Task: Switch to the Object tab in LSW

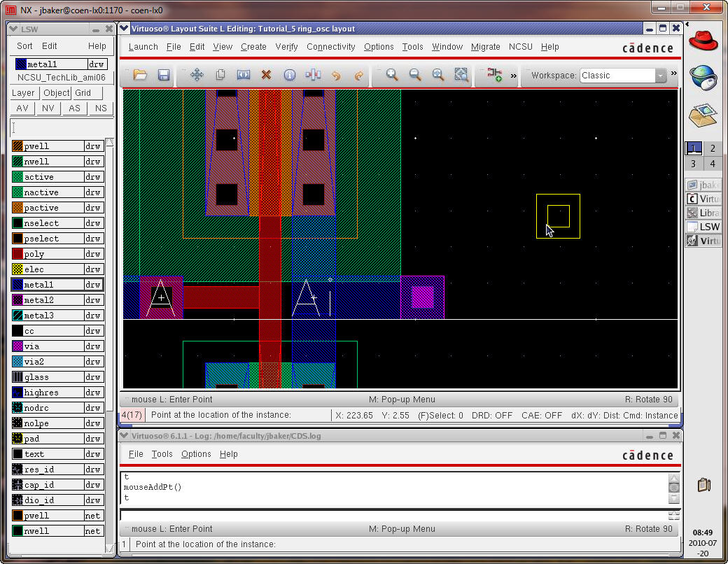Action: (56, 93)
